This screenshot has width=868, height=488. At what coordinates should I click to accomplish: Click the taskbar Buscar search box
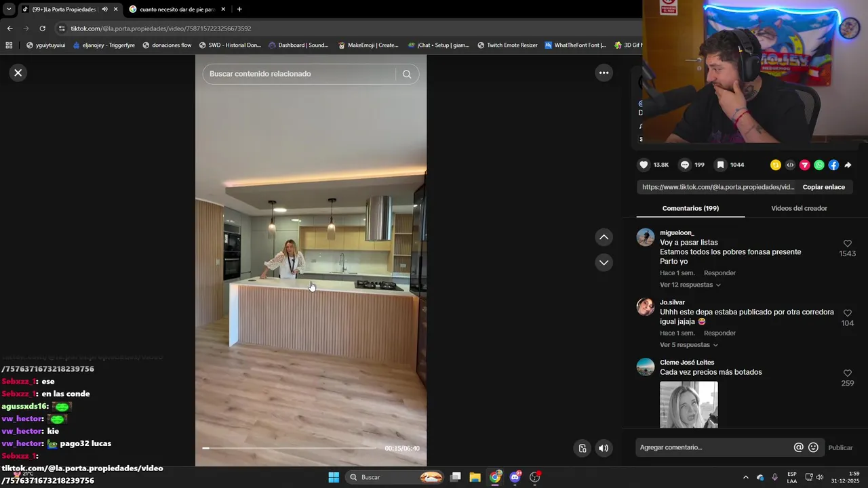395,477
